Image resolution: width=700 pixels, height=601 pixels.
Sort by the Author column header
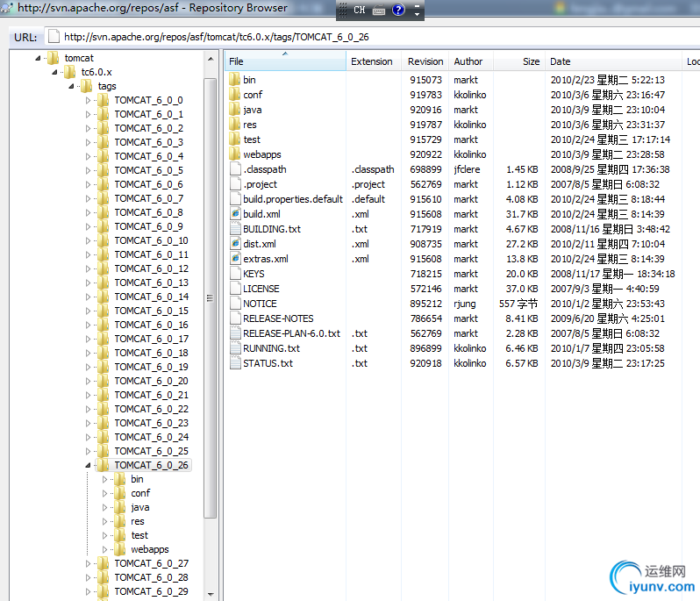(x=471, y=61)
